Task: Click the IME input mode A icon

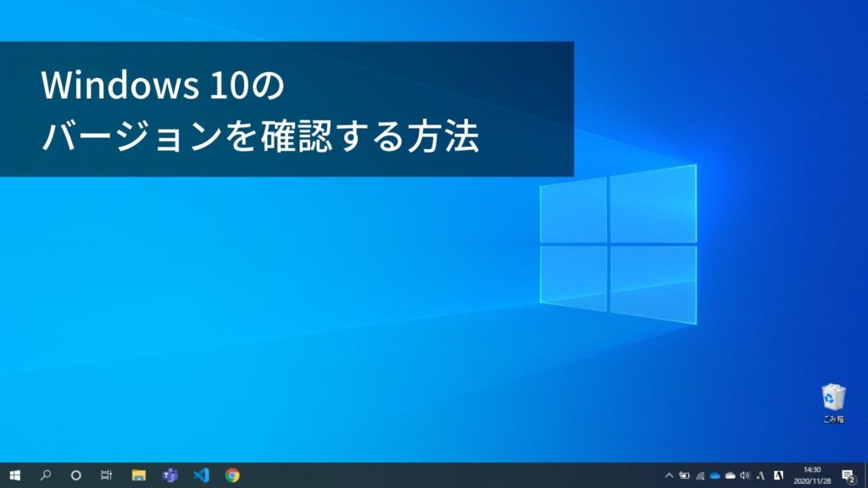Action: click(760, 475)
